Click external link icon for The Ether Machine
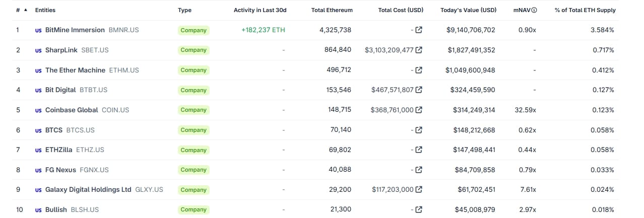Image resolution: width=644 pixels, height=218 pixels. 418,70
